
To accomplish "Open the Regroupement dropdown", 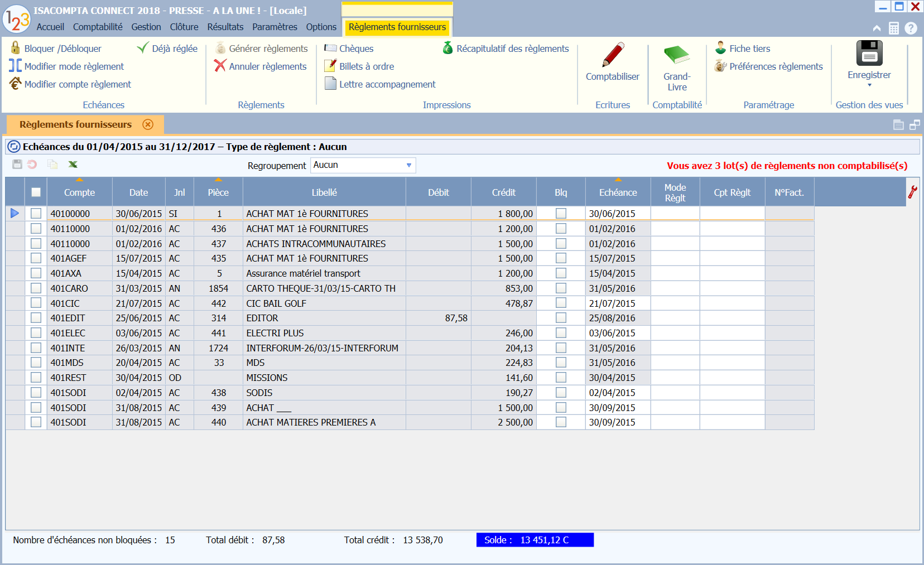I will pyautogui.click(x=409, y=165).
